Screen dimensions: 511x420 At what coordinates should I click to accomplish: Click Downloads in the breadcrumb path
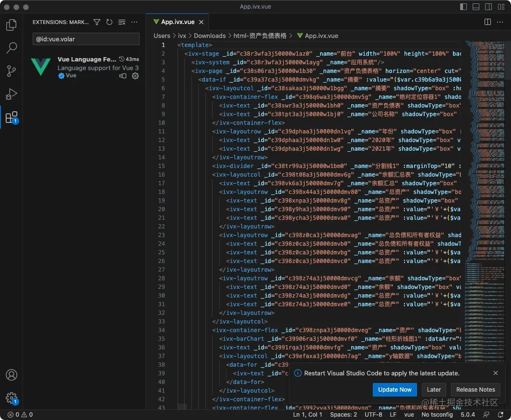210,36
